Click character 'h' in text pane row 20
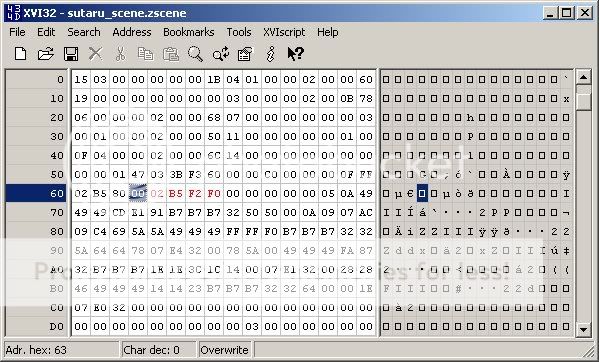Viewport: 599px width, 362px height. click(470, 118)
